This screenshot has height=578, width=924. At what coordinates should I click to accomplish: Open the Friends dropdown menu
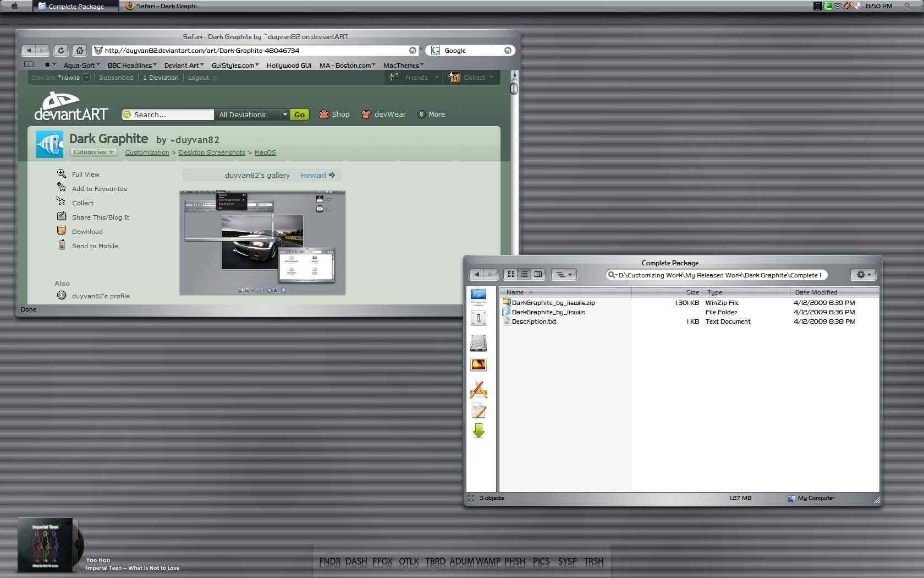pyautogui.click(x=414, y=78)
